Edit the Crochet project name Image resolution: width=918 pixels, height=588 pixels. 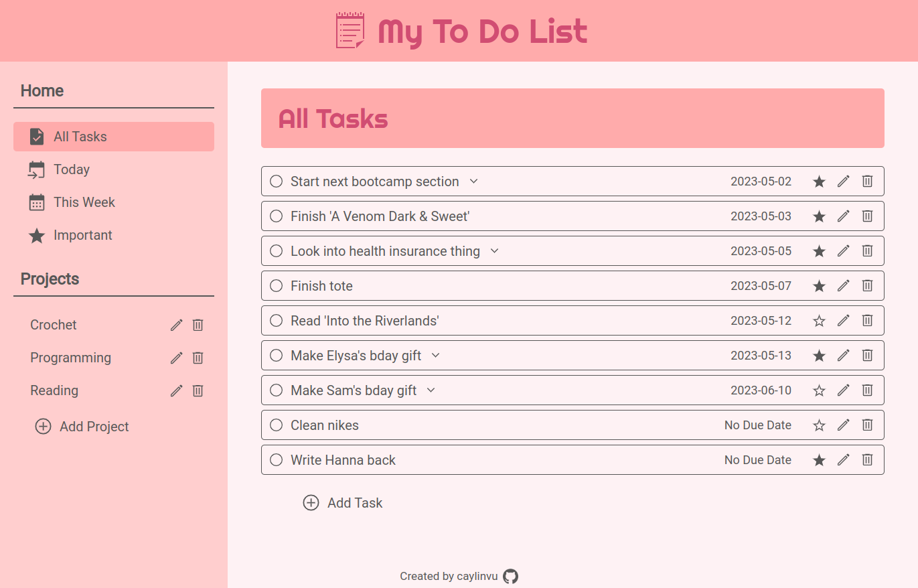(176, 325)
